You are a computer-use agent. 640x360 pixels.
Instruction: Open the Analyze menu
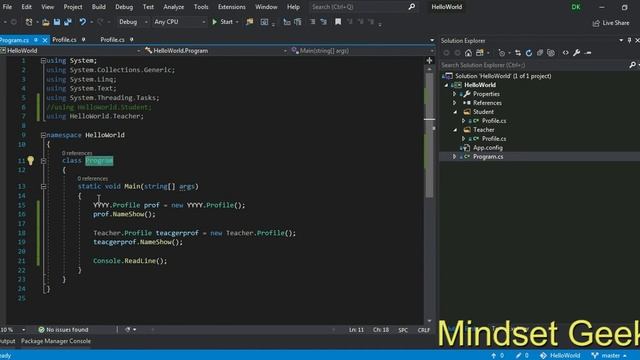click(173, 7)
